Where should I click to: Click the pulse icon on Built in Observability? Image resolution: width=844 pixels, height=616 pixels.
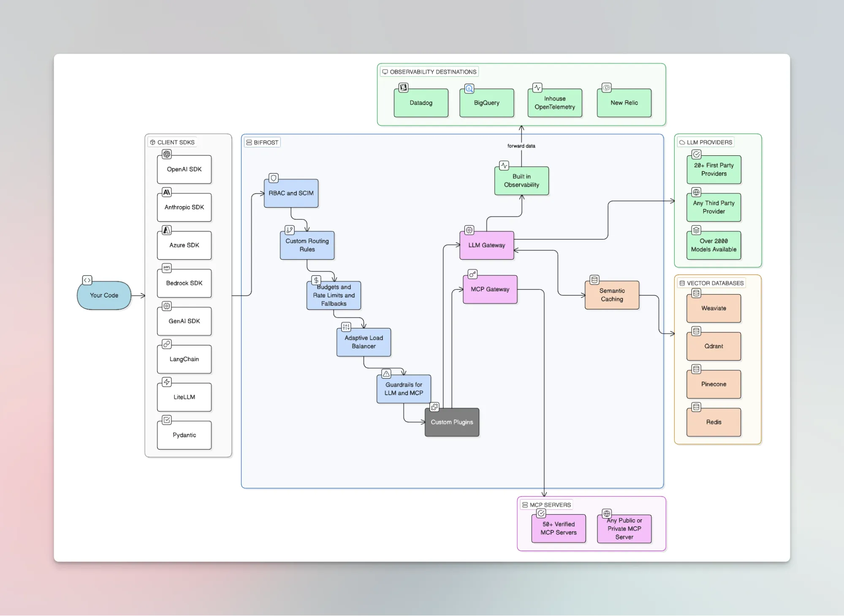pos(504,166)
